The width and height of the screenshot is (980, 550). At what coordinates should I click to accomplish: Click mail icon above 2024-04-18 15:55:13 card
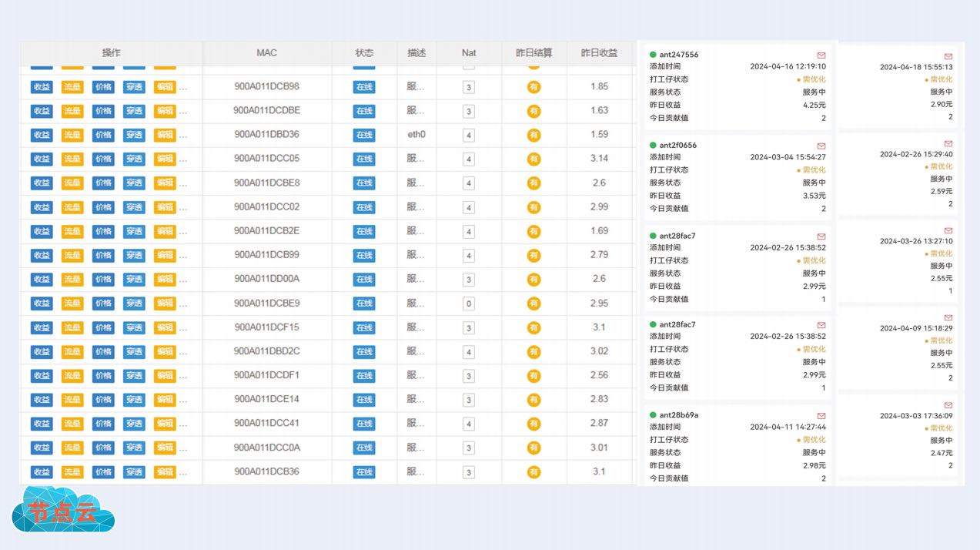[948, 56]
